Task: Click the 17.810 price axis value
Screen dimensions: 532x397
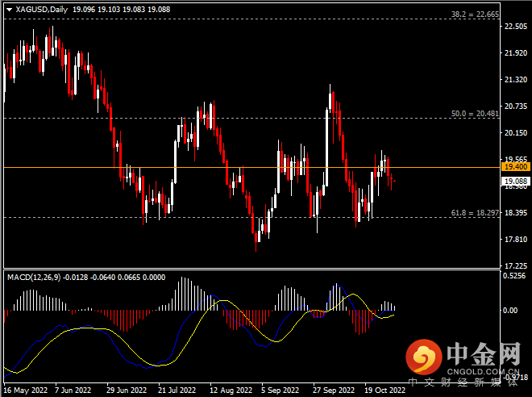Action: click(x=516, y=240)
